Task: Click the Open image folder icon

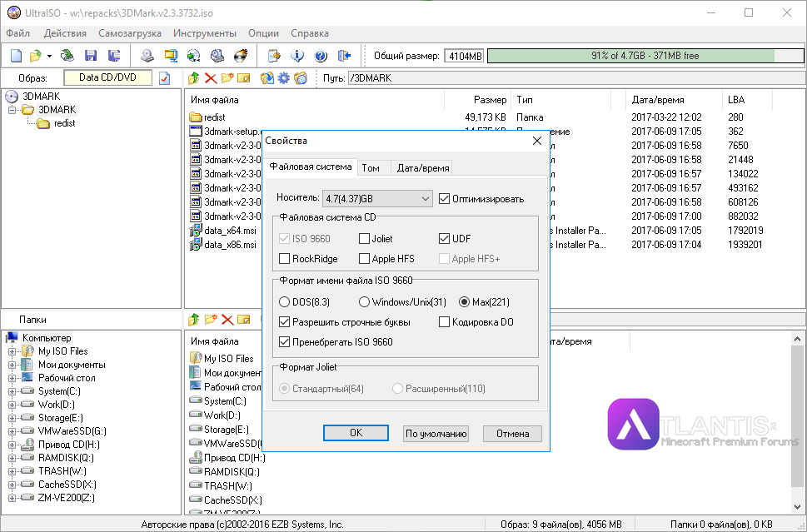Action: tap(35, 56)
